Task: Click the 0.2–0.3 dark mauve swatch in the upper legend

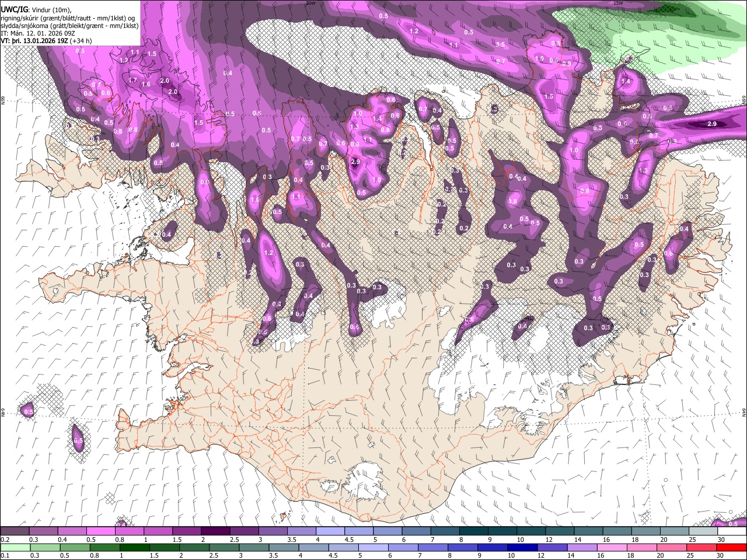Action: [x=15, y=531]
